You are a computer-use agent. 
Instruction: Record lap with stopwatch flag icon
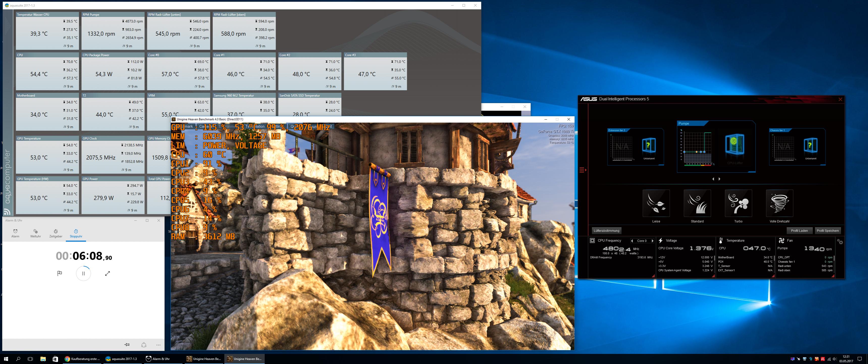[x=60, y=273]
